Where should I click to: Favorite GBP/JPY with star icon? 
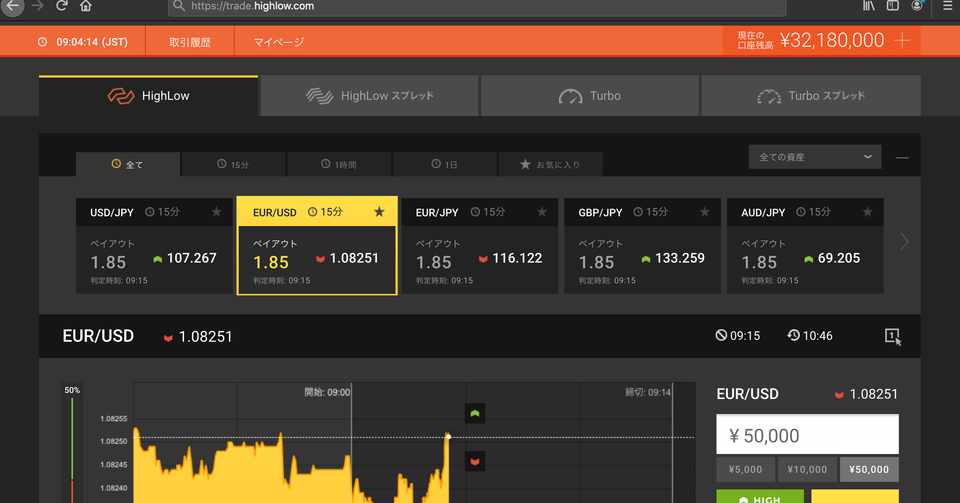click(705, 212)
